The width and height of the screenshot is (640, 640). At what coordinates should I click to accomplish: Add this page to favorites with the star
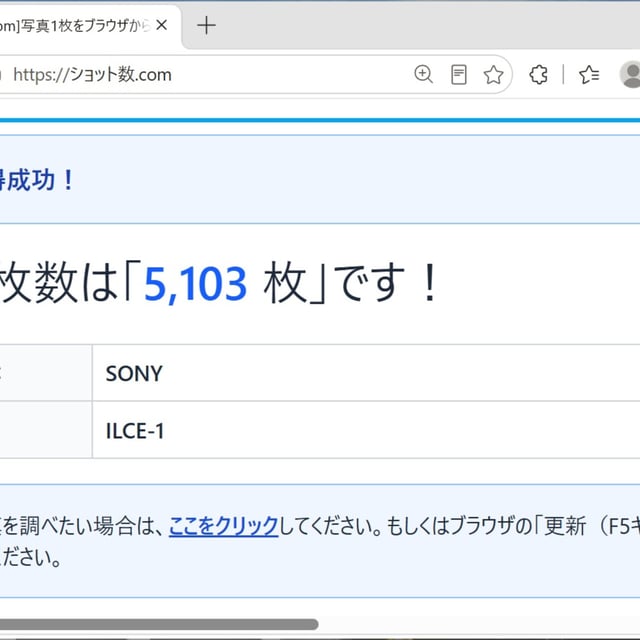(x=493, y=75)
